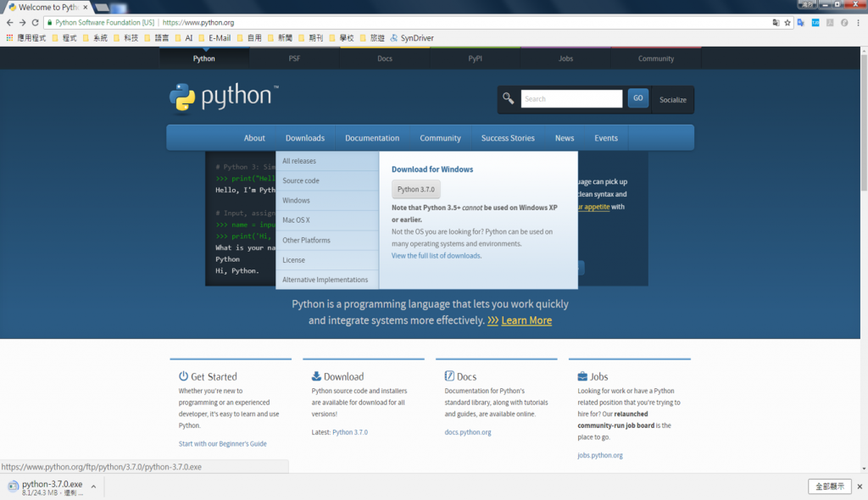
Task: Click the browser forward arrow
Action: pyautogui.click(x=22, y=23)
